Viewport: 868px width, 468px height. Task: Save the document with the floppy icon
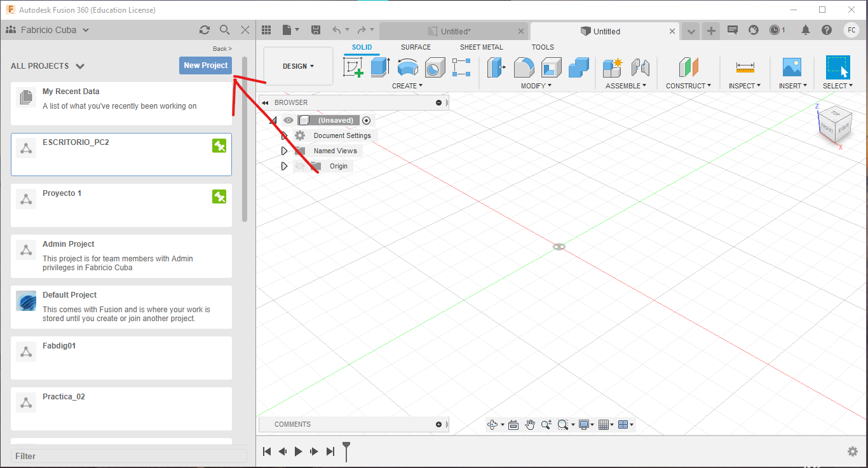[316, 30]
